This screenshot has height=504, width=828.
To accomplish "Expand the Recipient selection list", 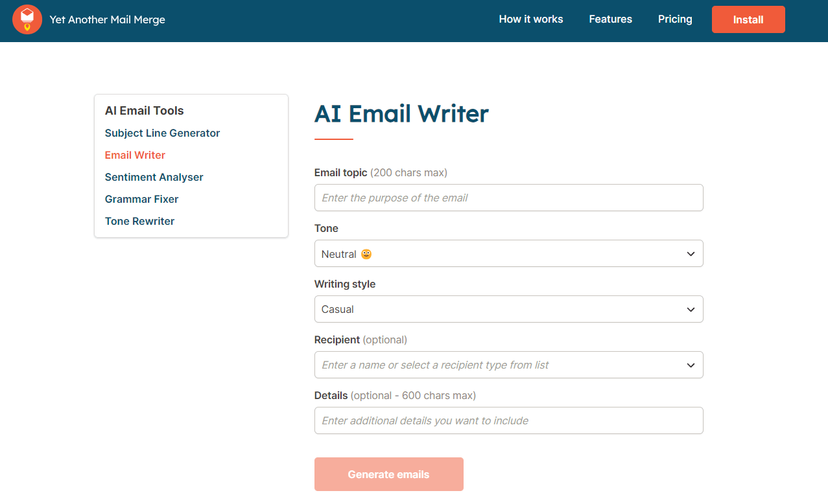I will (x=689, y=365).
